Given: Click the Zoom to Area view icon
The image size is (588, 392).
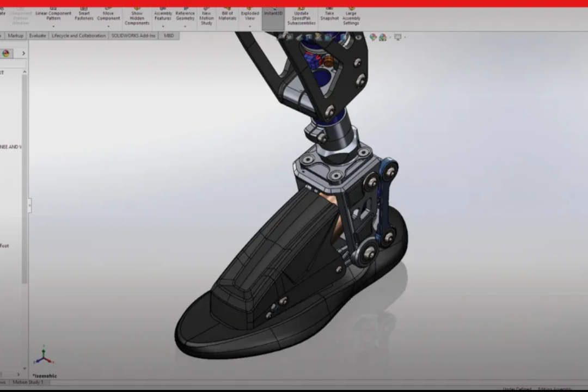Looking at the screenshot, I should tap(290, 37).
